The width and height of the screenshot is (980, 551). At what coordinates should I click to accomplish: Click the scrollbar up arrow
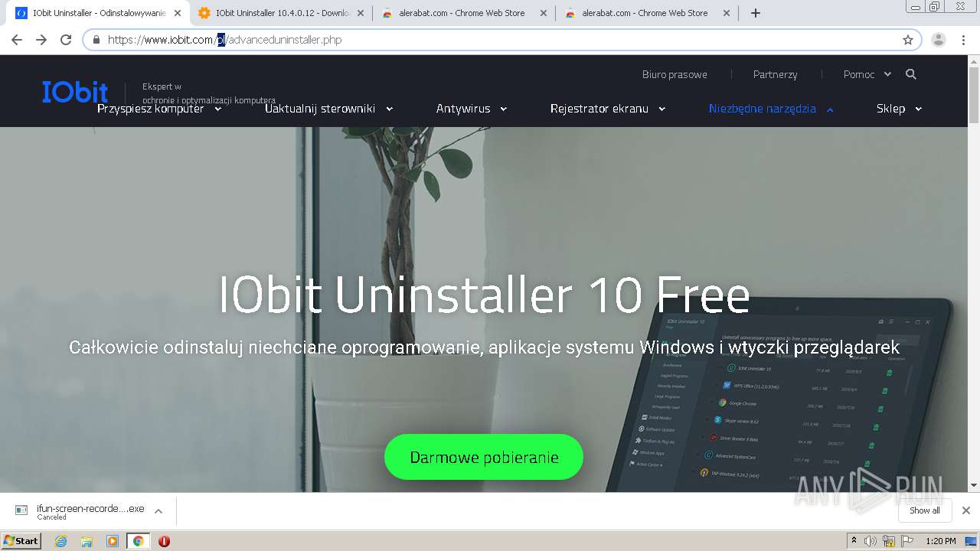(974, 61)
